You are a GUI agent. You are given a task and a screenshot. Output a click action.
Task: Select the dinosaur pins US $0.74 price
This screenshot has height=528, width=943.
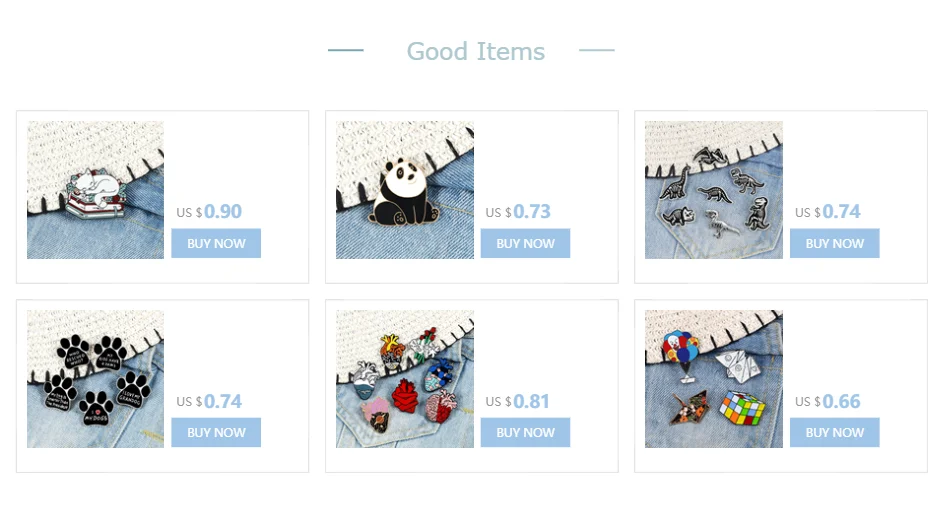point(828,212)
